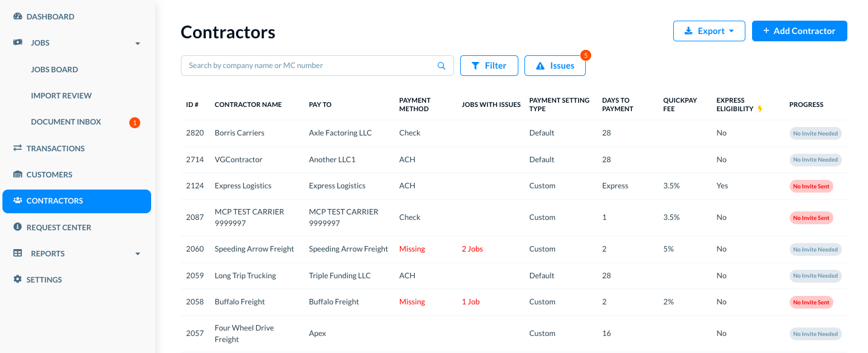
Task: Click the search magnifier icon
Action: (442, 66)
